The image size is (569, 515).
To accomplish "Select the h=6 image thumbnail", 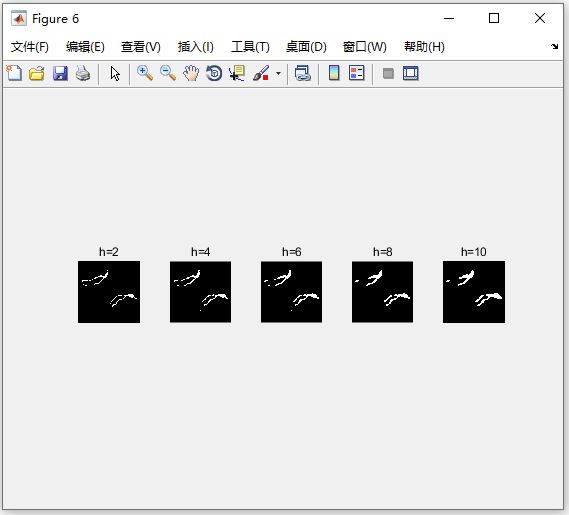I will [x=291, y=292].
